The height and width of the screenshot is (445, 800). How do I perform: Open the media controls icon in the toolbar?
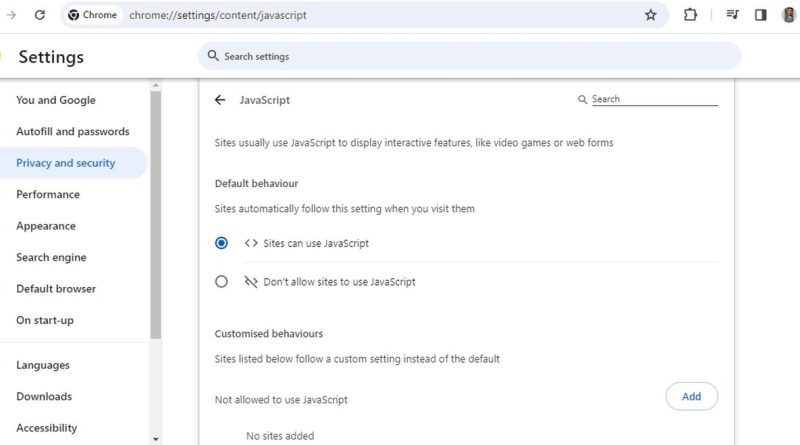733,15
